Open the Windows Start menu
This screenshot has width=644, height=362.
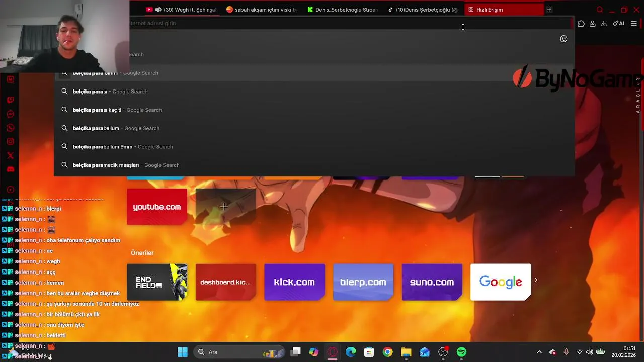(x=183, y=352)
